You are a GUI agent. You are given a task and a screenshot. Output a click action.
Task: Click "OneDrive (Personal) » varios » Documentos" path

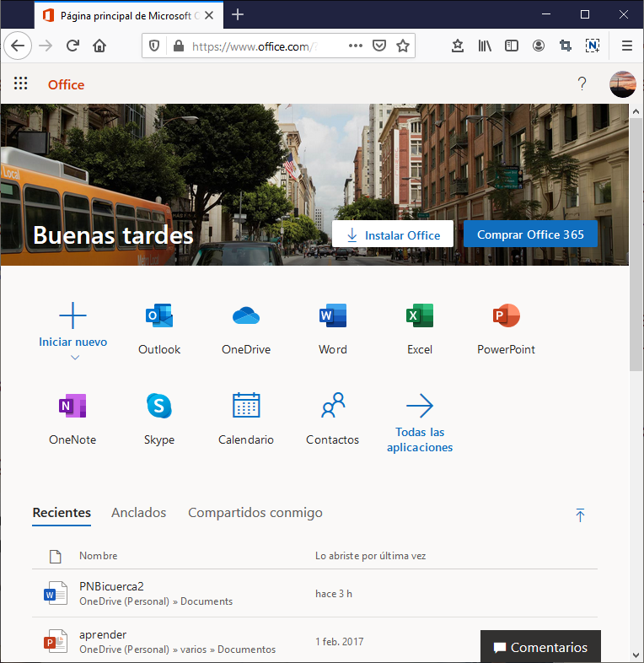click(x=178, y=649)
